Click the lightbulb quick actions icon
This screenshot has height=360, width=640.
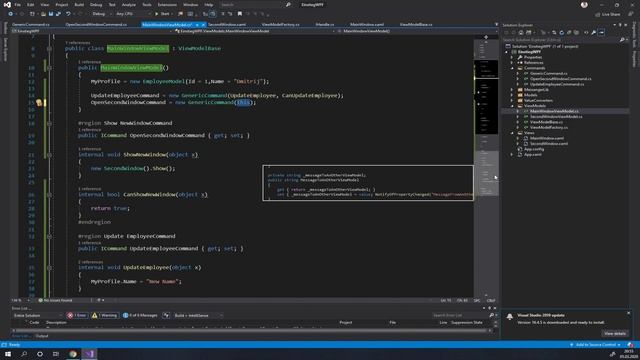tap(39, 102)
